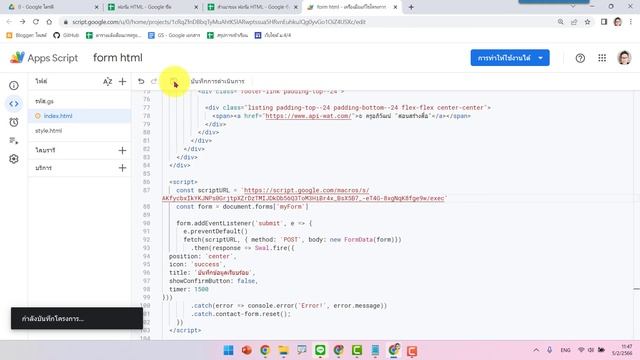The height and width of the screenshot is (360, 640).
Task: Open the browser home page
Action: tap(49, 22)
